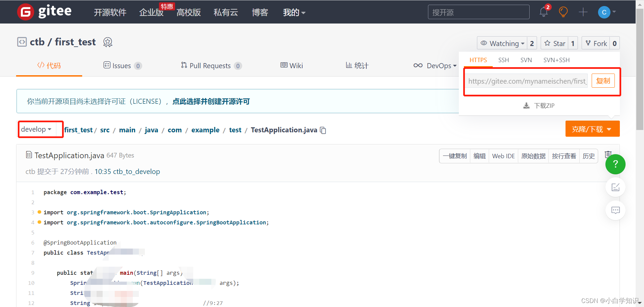
Task: Open the develop branch dropdown
Action: pos(36,129)
